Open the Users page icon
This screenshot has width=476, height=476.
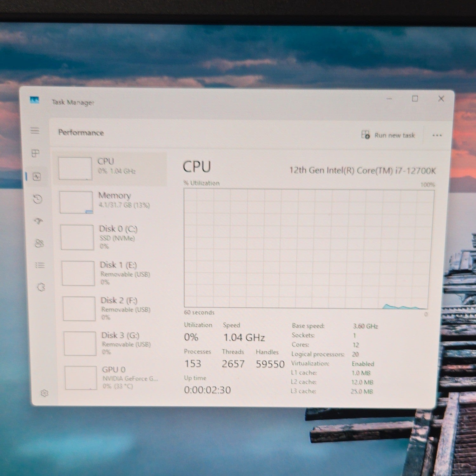(x=39, y=243)
